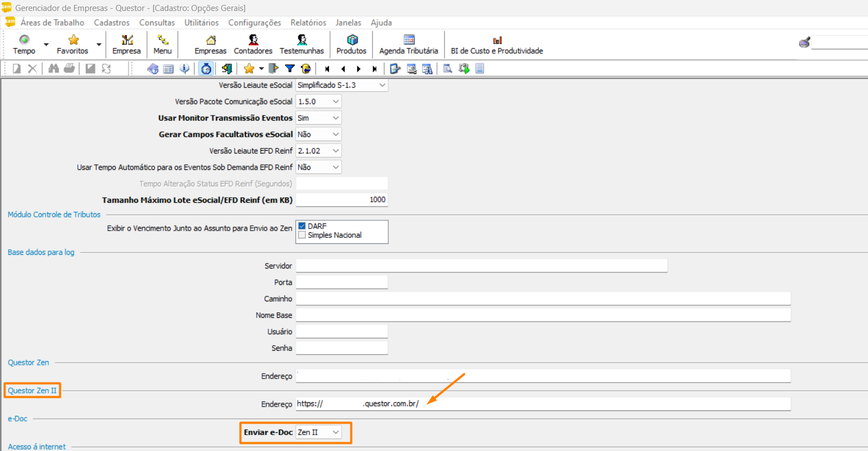The width and height of the screenshot is (868, 451).
Task: Uncheck the DARF checkbox
Action: [302, 226]
